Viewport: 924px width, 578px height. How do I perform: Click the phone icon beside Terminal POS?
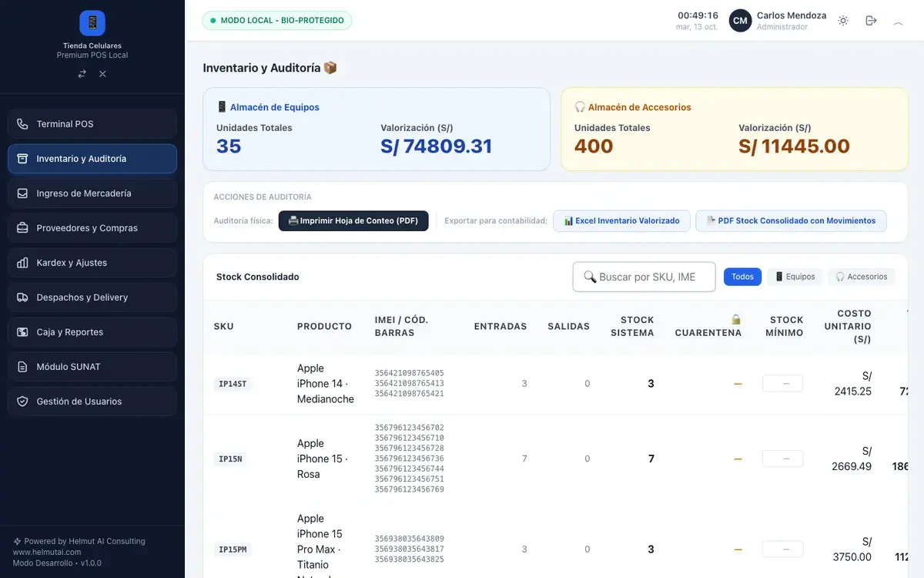(22, 124)
